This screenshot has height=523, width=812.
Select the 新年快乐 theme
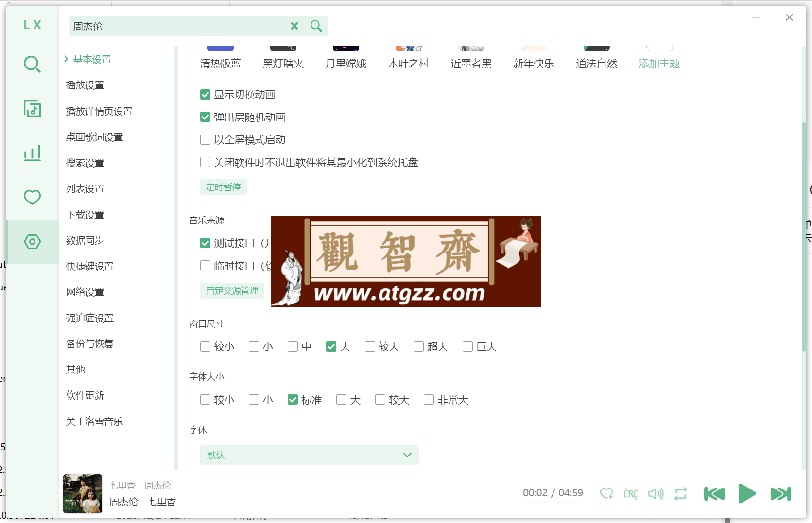(x=534, y=58)
